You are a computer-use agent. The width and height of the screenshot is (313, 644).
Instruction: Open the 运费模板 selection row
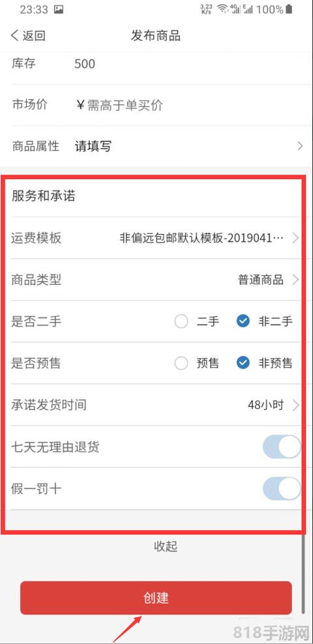coord(156,238)
